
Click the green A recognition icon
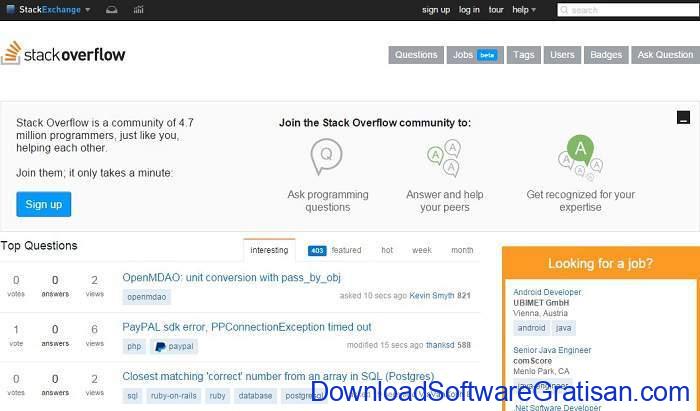point(580,158)
